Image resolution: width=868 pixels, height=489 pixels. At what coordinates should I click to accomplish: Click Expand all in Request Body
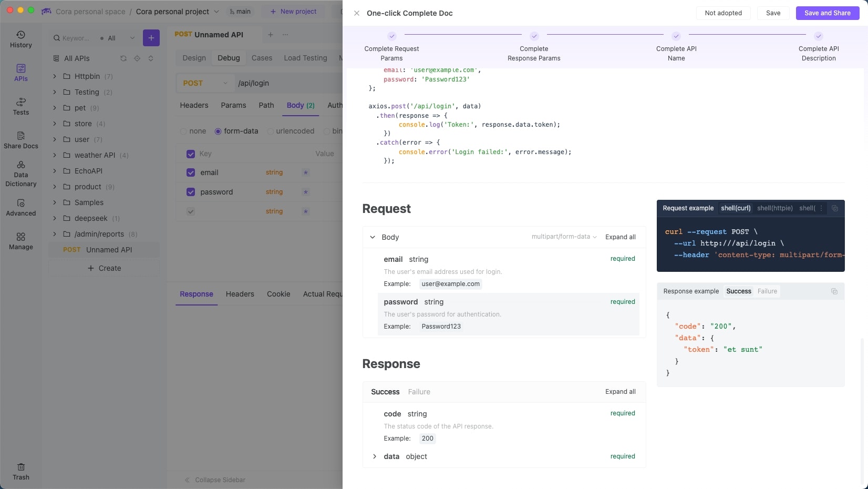[621, 237]
